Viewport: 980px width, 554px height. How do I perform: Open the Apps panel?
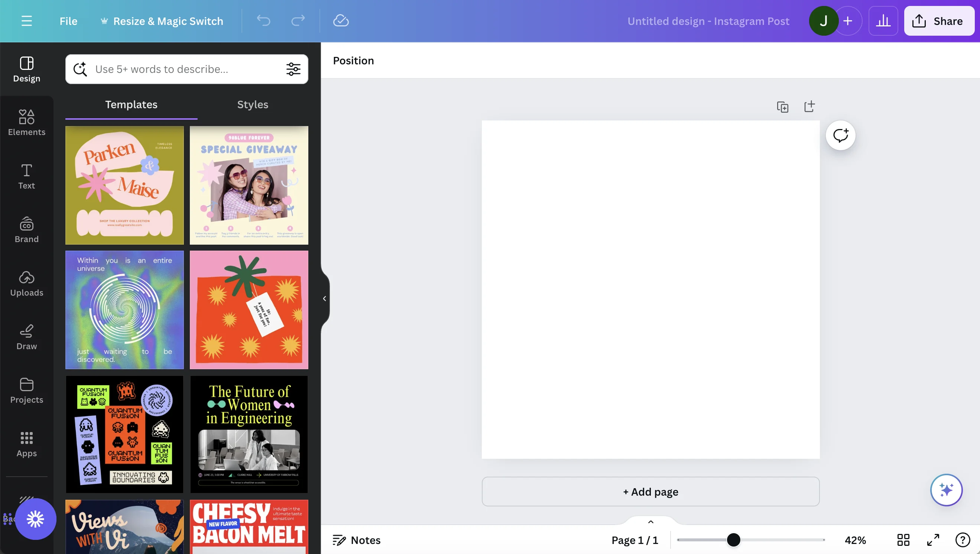27,444
